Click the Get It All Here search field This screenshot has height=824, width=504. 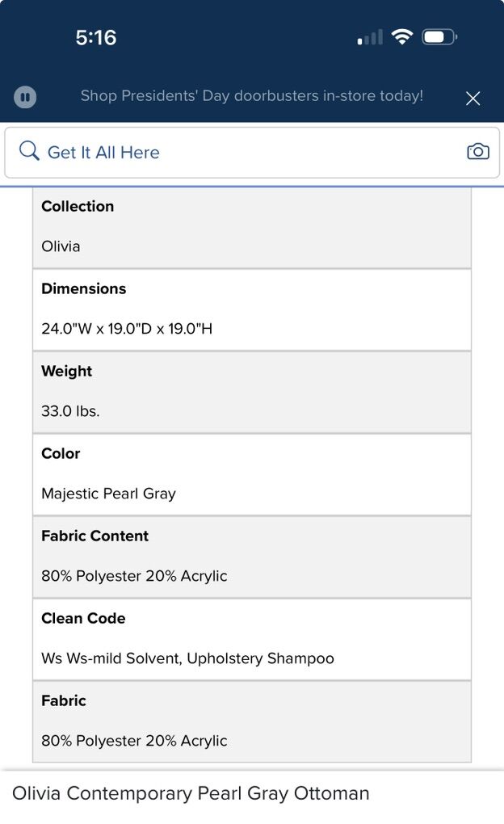(x=242, y=152)
